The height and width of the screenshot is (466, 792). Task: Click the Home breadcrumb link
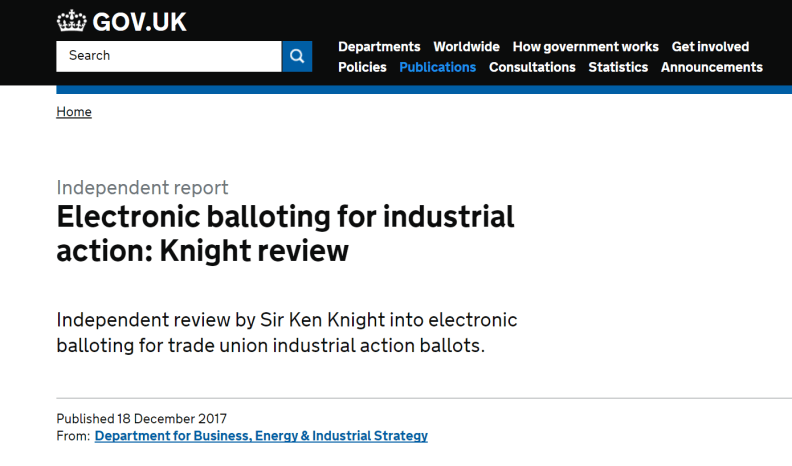click(x=74, y=112)
